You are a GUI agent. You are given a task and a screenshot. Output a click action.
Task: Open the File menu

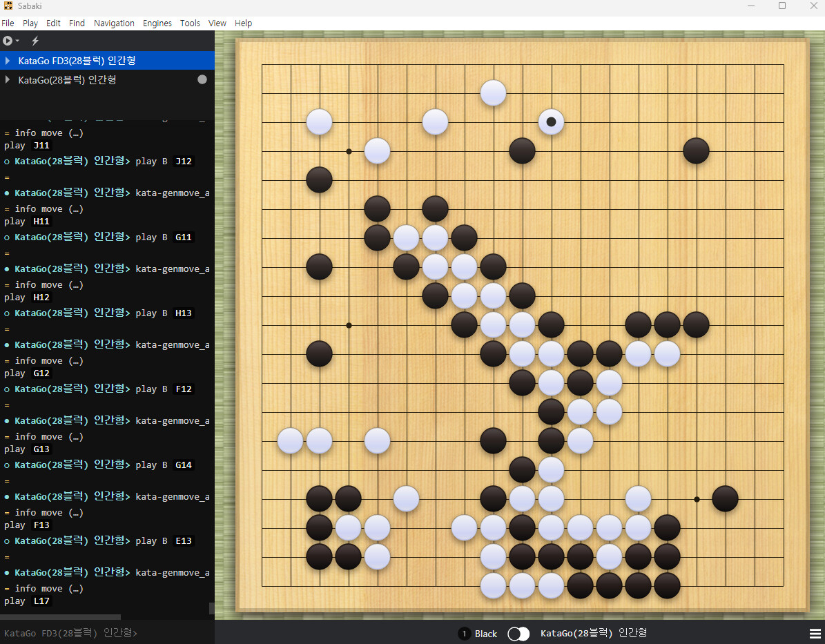pos(8,23)
